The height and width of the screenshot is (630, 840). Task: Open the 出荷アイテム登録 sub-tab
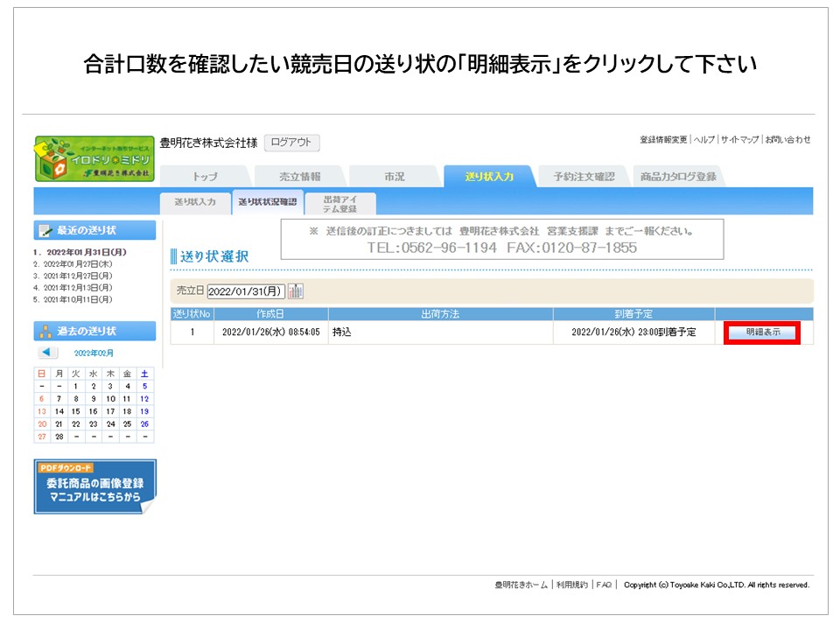[340, 203]
